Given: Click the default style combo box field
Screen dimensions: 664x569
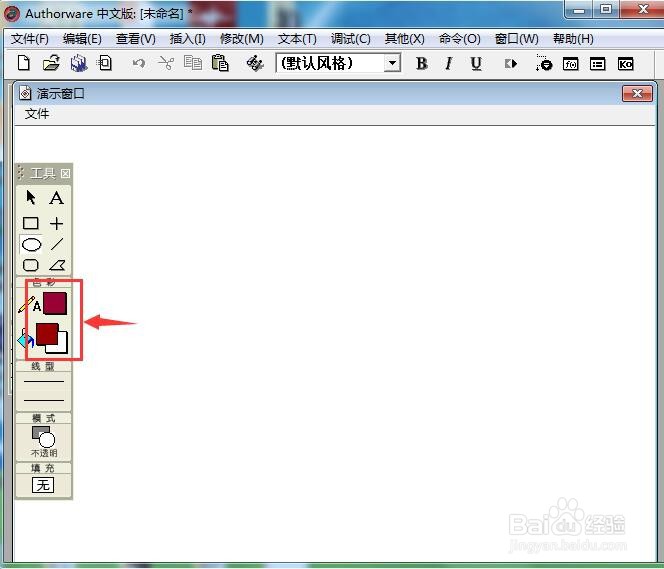Looking at the screenshot, I should (338, 64).
